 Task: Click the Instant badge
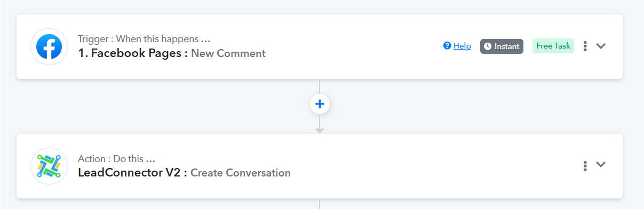(x=502, y=46)
